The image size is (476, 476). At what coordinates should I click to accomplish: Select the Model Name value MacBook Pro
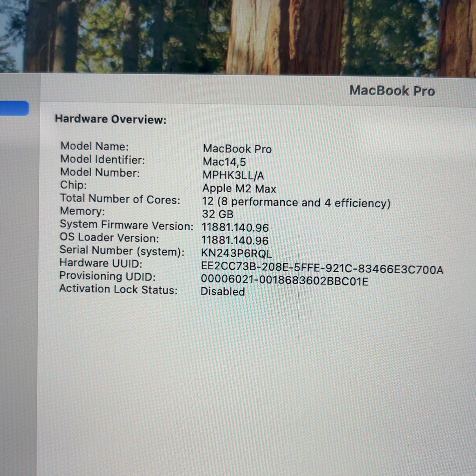[237, 149]
